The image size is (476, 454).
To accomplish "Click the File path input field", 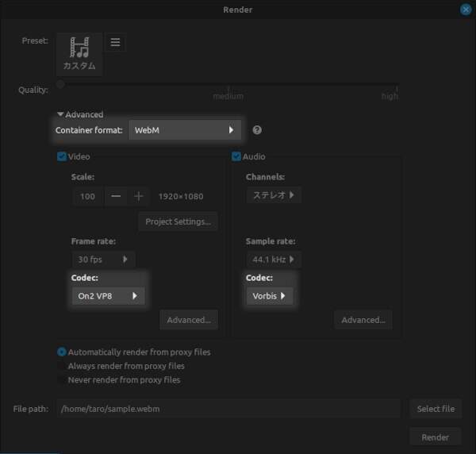I will point(228,409).
